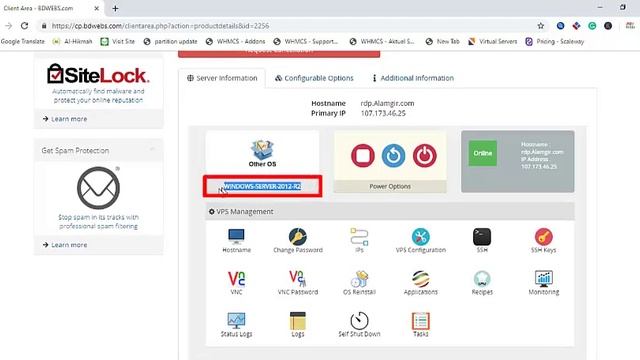
Task: Click the VPS Management header
Action: tap(390, 211)
